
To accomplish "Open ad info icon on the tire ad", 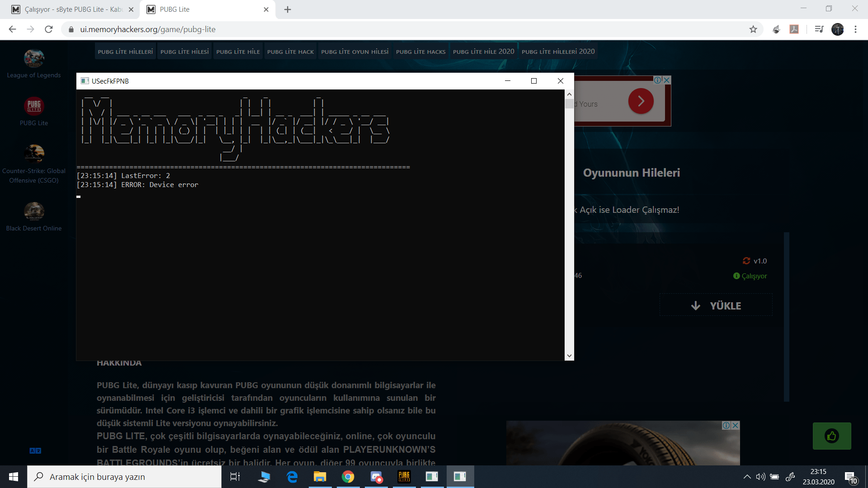I will point(726,425).
